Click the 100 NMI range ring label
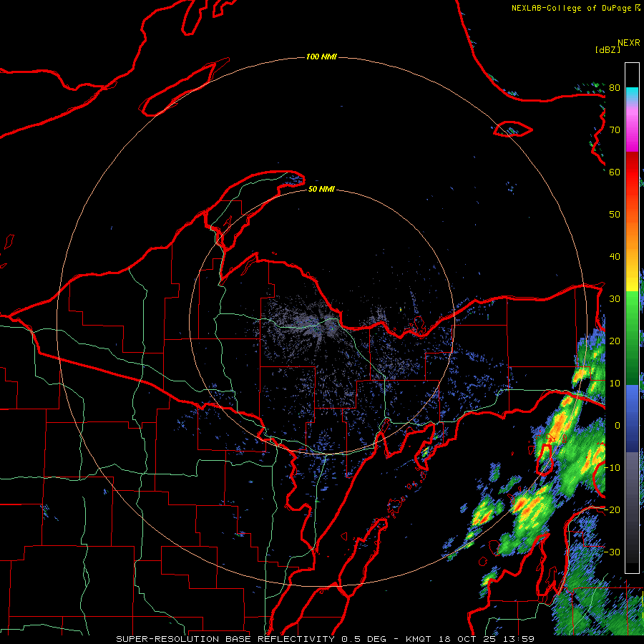Image resolution: width=644 pixels, height=644 pixels. click(321, 57)
